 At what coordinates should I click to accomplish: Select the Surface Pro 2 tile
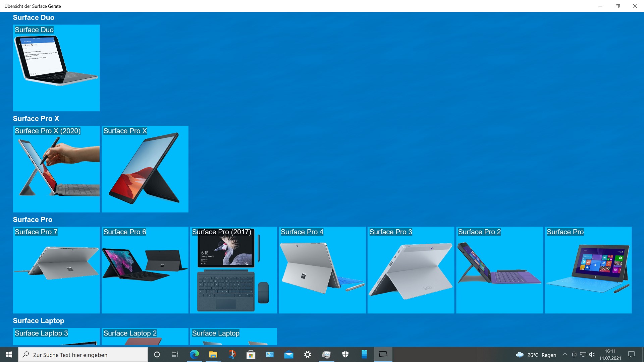[499, 270]
